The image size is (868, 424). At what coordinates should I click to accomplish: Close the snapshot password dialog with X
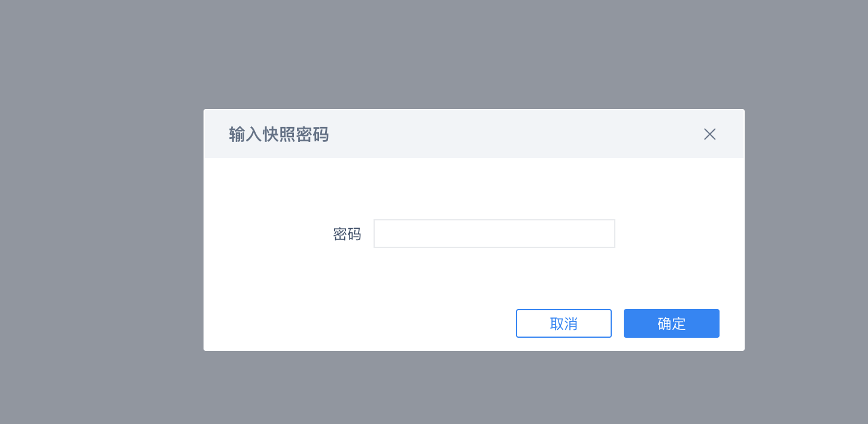pos(709,134)
